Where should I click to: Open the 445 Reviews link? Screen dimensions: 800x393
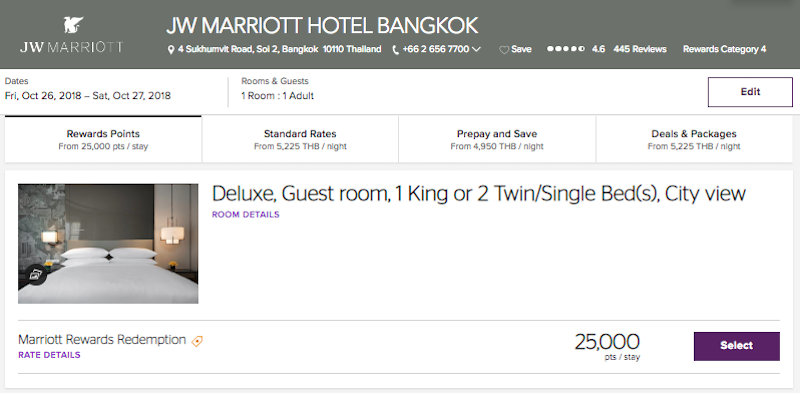coord(640,50)
